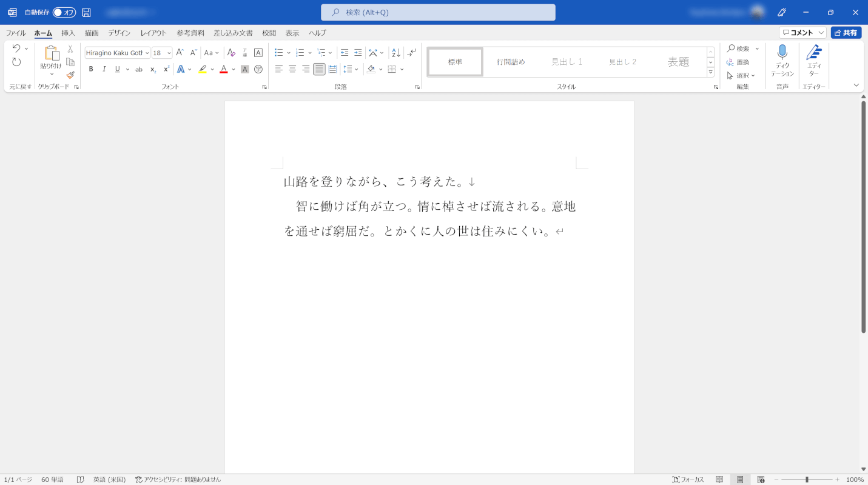Click the zoom slider in the status bar

[807, 480]
